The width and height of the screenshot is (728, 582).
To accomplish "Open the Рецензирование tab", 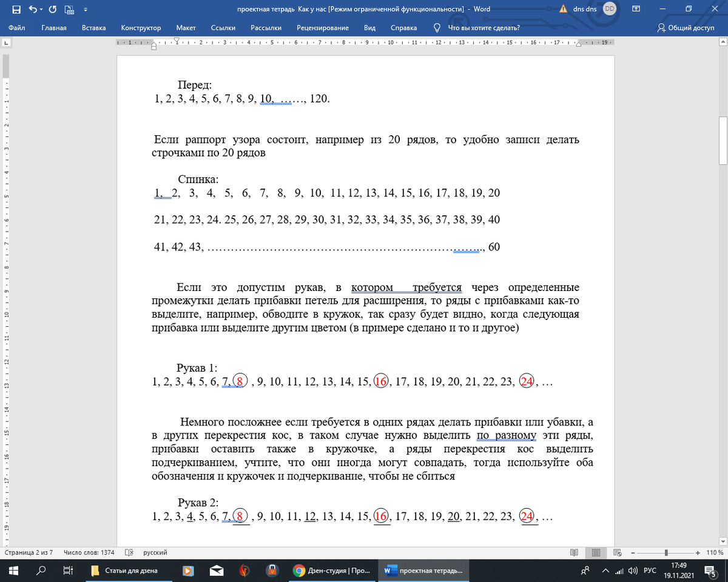I will (x=323, y=28).
